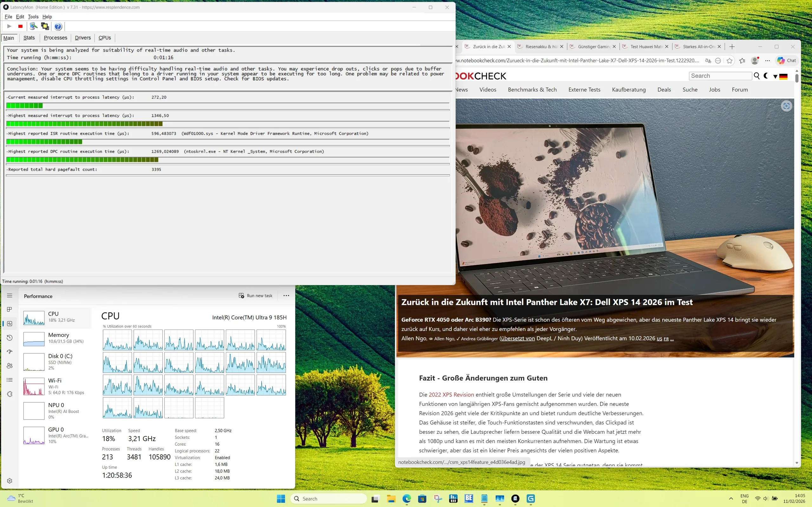Open the Copilot Chat button in Edge
812x507 pixels.
787,61
